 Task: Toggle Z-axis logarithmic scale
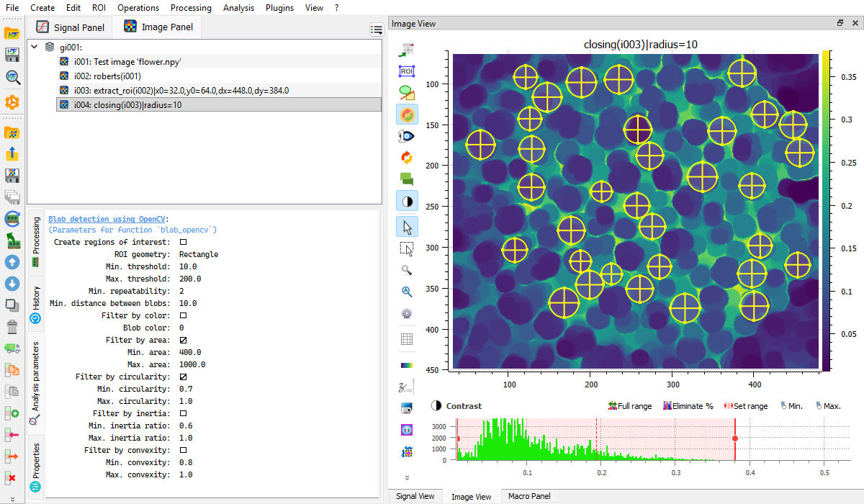[407, 386]
